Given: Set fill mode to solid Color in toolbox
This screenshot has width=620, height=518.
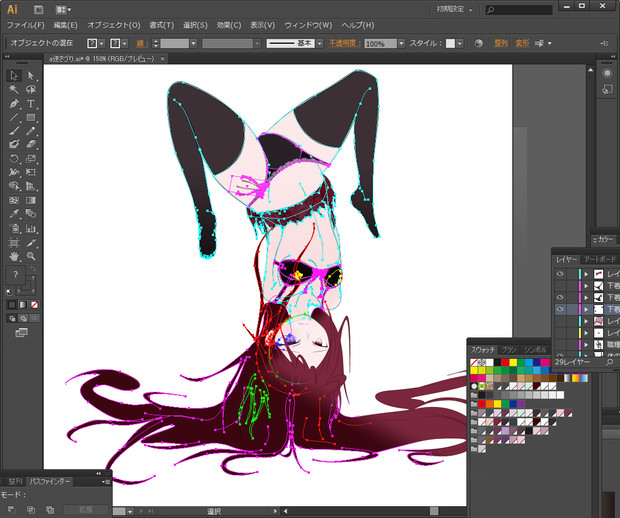Looking at the screenshot, I should [x=12, y=305].
